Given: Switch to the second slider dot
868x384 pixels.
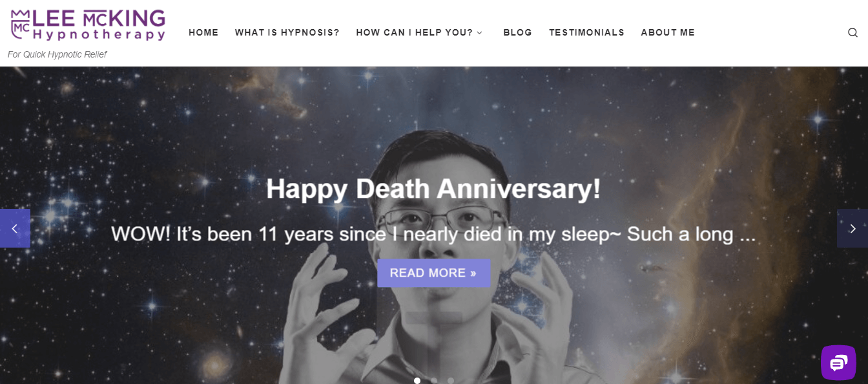Looking at the screenshot, I should point(434,381).
